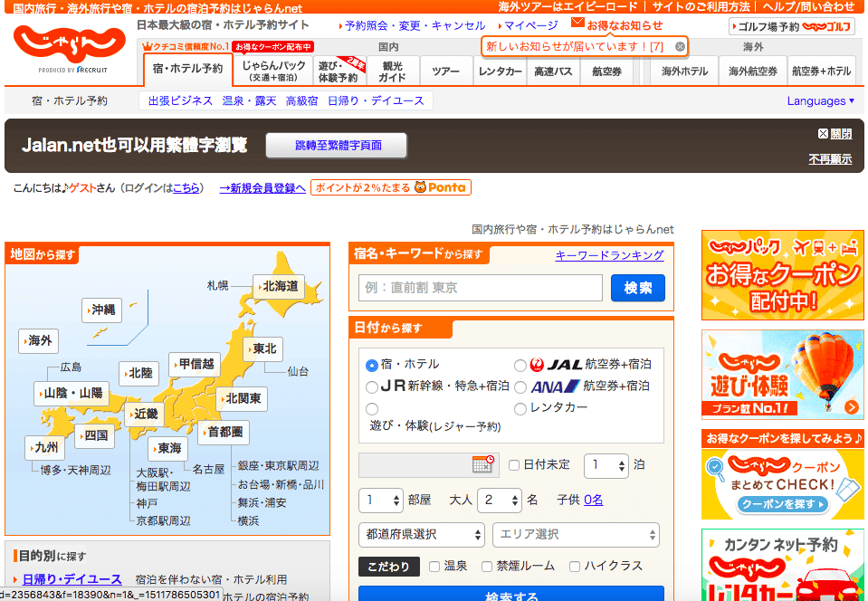Click the 温泉・露天 sub-navigation link
868x601 pixels.
click(x=249, y=100)
